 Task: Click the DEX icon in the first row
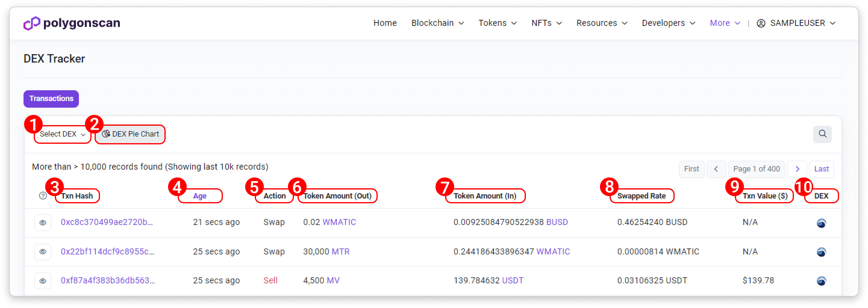821,223
